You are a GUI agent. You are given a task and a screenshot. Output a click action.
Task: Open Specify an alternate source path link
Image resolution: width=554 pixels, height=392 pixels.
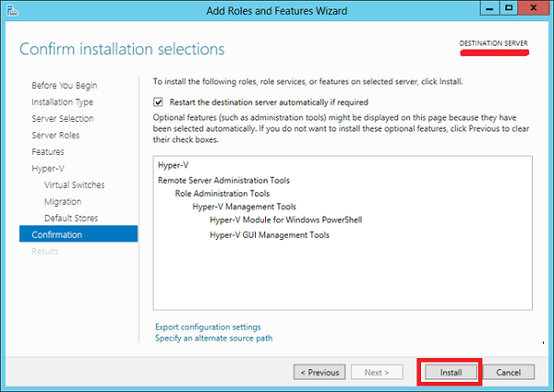[213, 338]
